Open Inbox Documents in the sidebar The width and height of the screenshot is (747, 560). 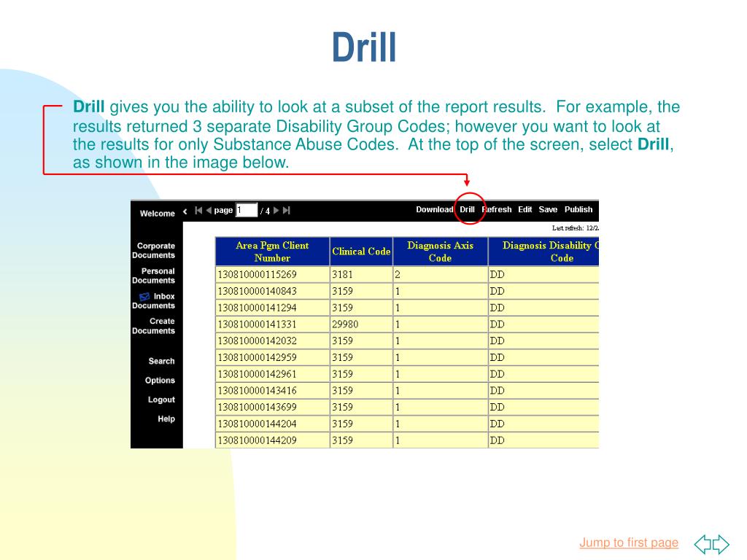153,301
